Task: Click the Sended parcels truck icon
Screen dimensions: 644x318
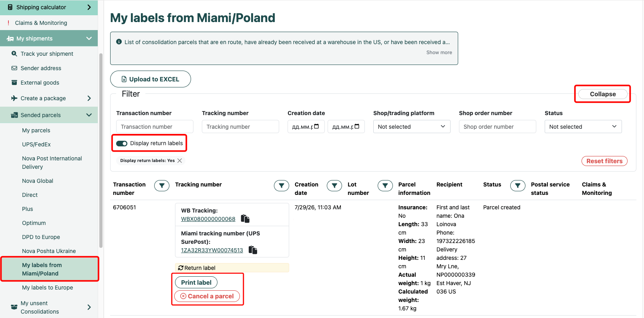Action: [x=14, y=115]
